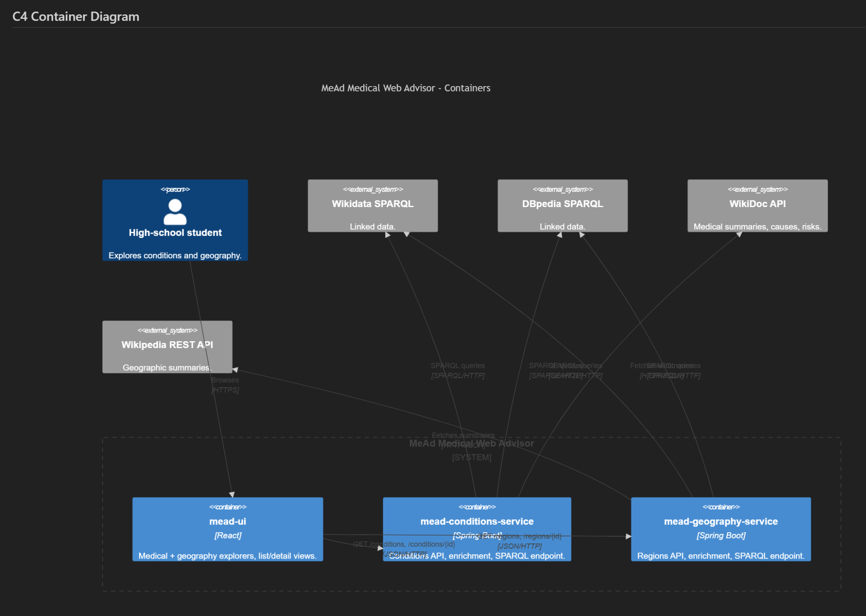Select the DBpedia SPARQL node
The width and height of the screenshot is (866, 616).
pos(562,205)
